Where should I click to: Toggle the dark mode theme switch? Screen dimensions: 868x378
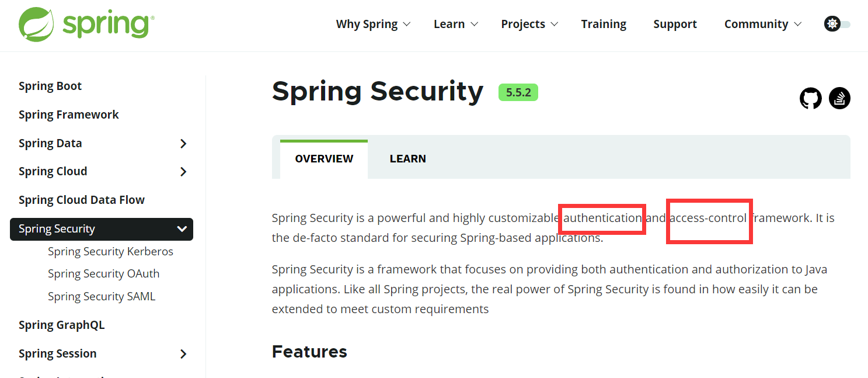pyautogui.click(x=837, y=24)
